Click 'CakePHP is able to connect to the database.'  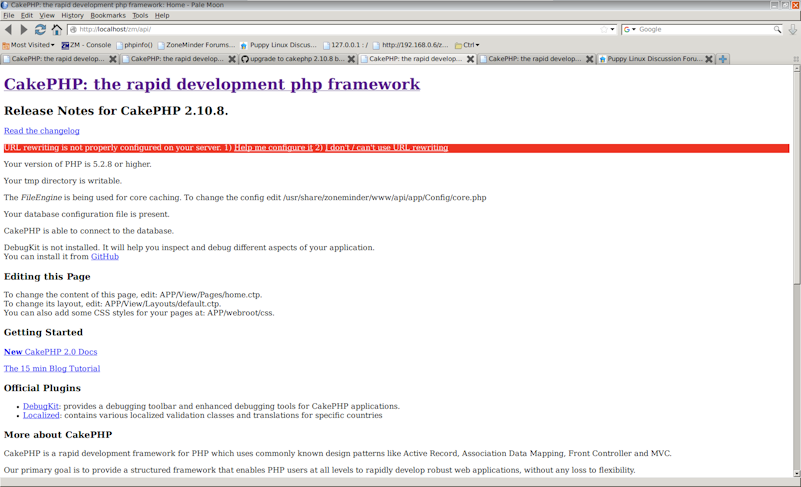tap(89, 231)
